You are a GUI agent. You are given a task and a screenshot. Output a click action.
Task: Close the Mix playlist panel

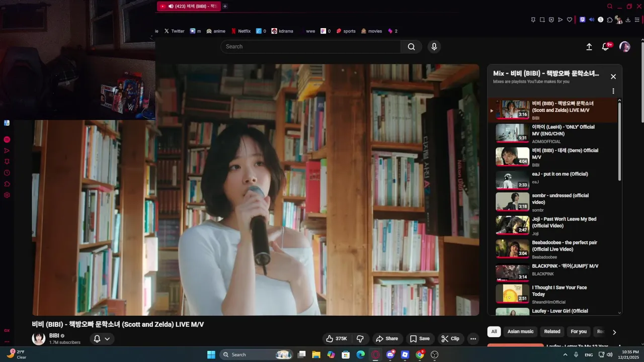(613, 76)
